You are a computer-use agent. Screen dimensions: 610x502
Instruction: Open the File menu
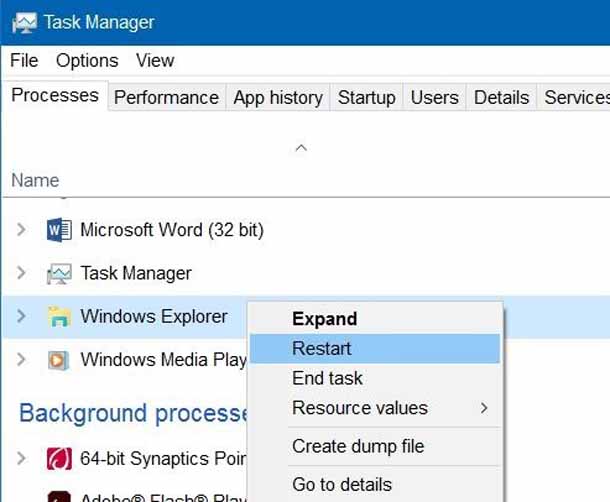[24, 61]
